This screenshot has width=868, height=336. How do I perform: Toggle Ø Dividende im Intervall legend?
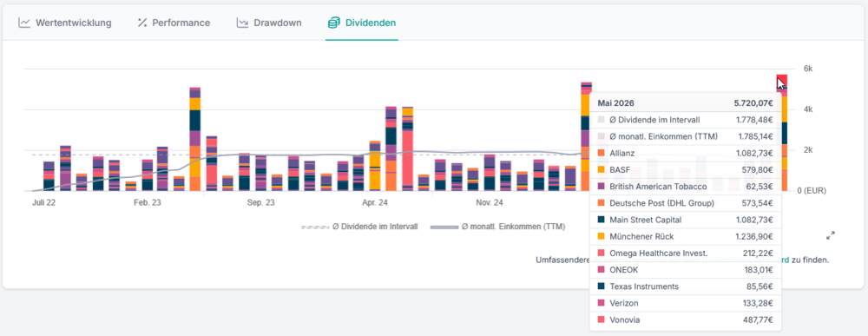(x=360, y=227)
